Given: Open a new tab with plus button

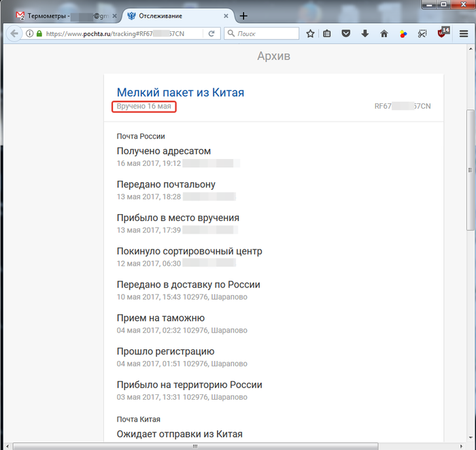Looking at the screenshot, I should click(x=243, y=16).
